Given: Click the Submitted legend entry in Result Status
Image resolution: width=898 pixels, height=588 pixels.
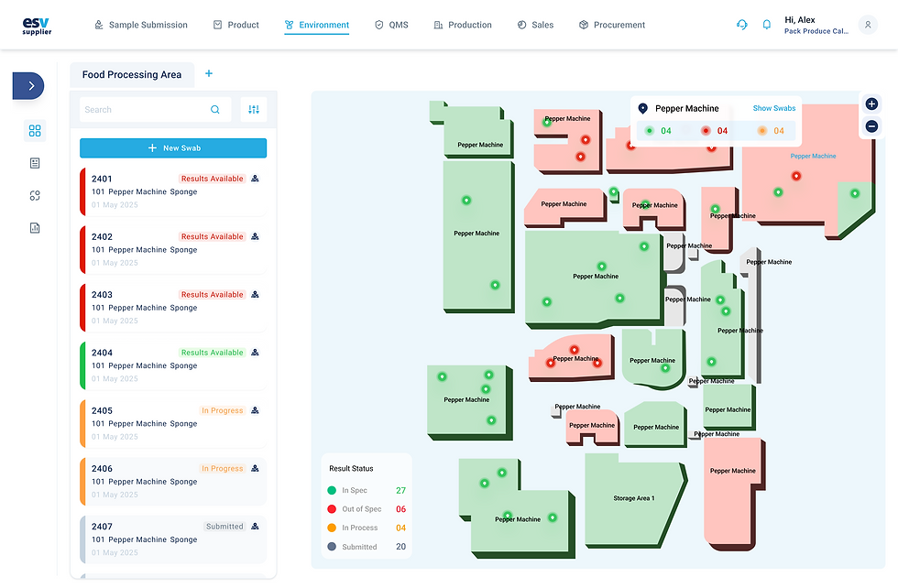Looking at the screenshot, I should (x=367, y=547).
